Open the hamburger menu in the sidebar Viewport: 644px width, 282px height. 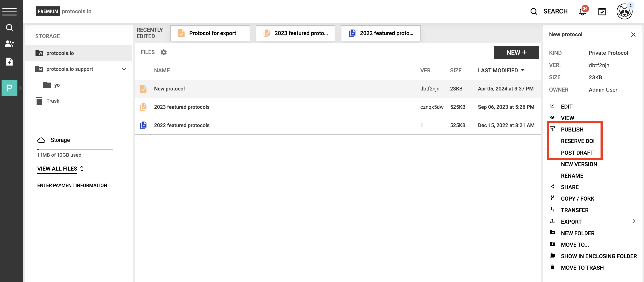tap(9, 11)
